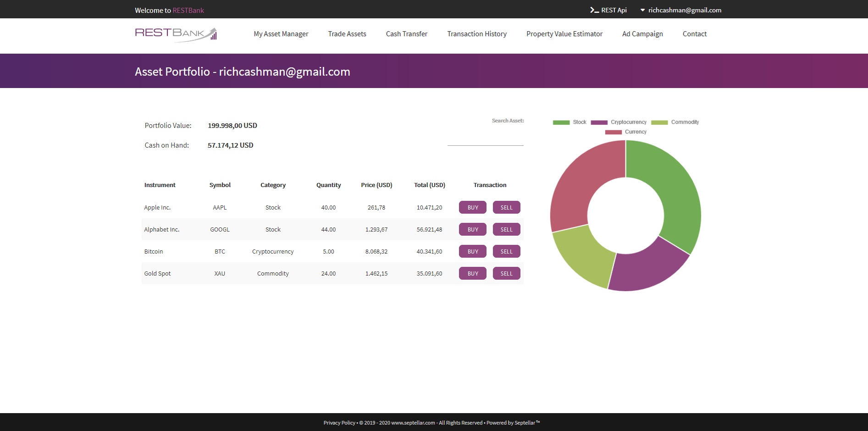This screenshot has width=868, height=431.
Task: Buy Apple Inc. stock
Action: coord(472,207)
